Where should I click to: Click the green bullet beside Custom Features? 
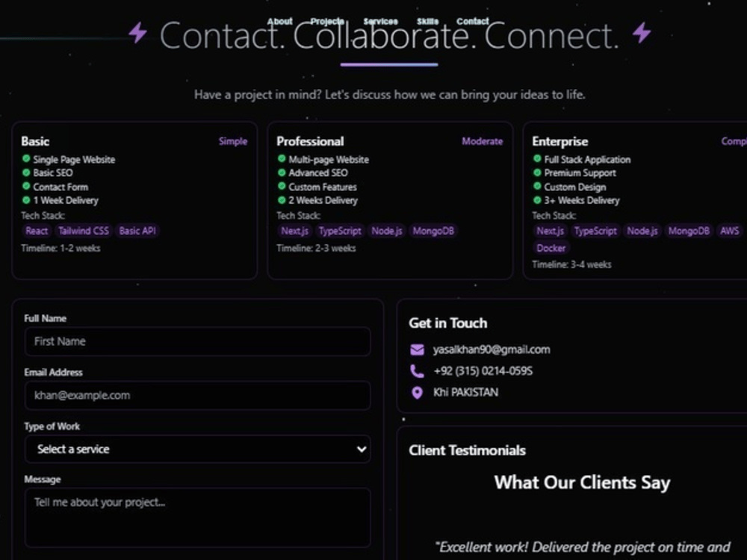282,186
